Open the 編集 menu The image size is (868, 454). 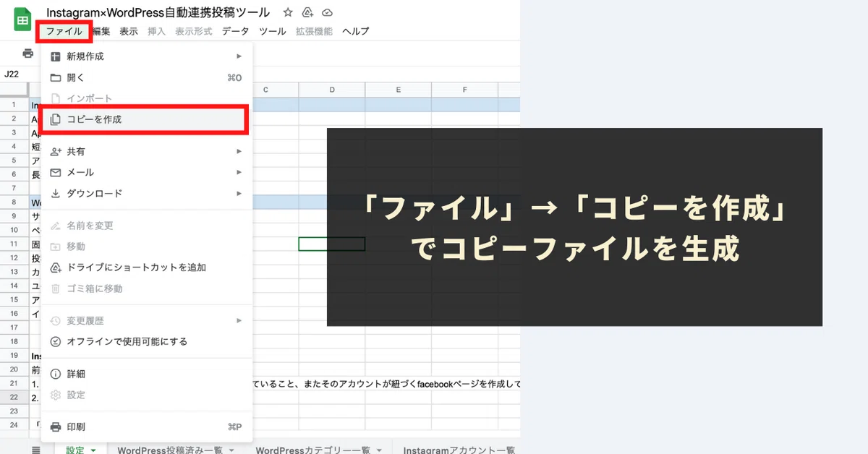(101, 31)
